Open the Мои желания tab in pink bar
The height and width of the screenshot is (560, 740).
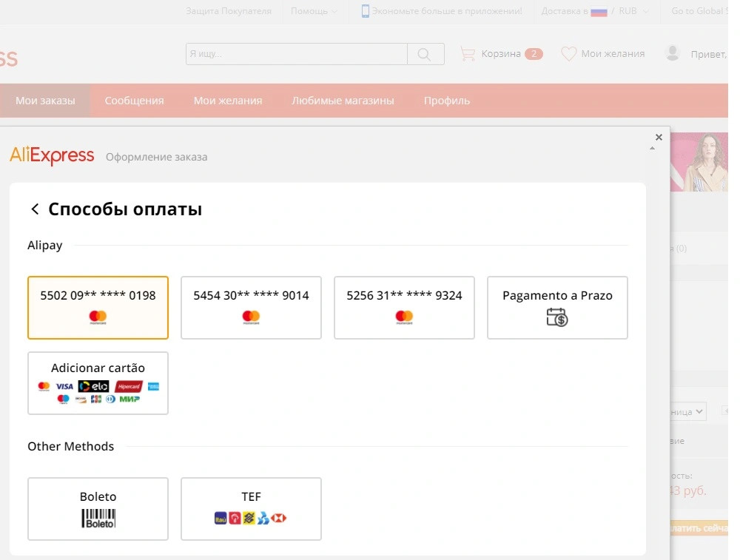[x=228, y=101]
